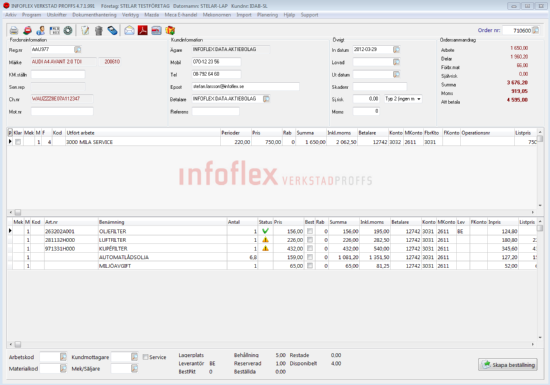Click lookup icon next to Betalare field
Viewport: 550px width, 385px height.
pyautogui.click(x=266, y=99)
